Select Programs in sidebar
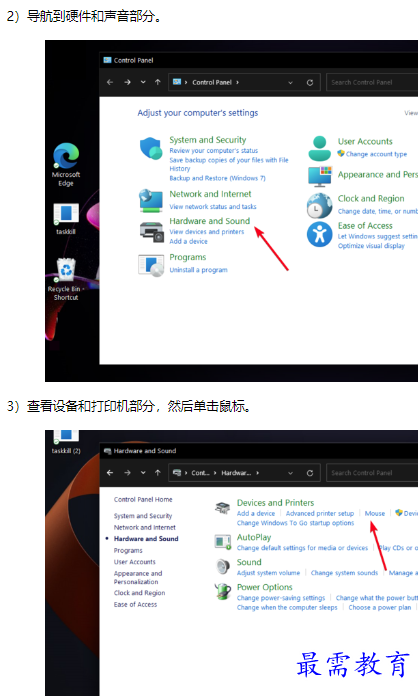The image size is (418, 696). [128, 550]
